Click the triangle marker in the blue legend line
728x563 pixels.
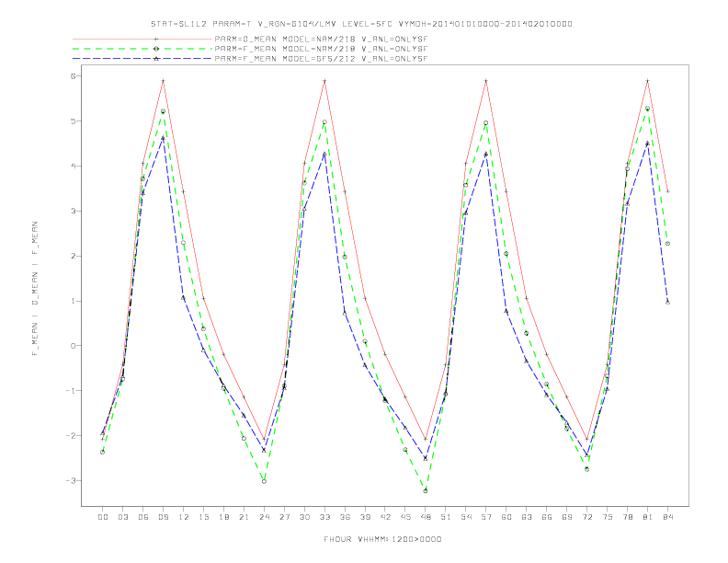[156, 59]
